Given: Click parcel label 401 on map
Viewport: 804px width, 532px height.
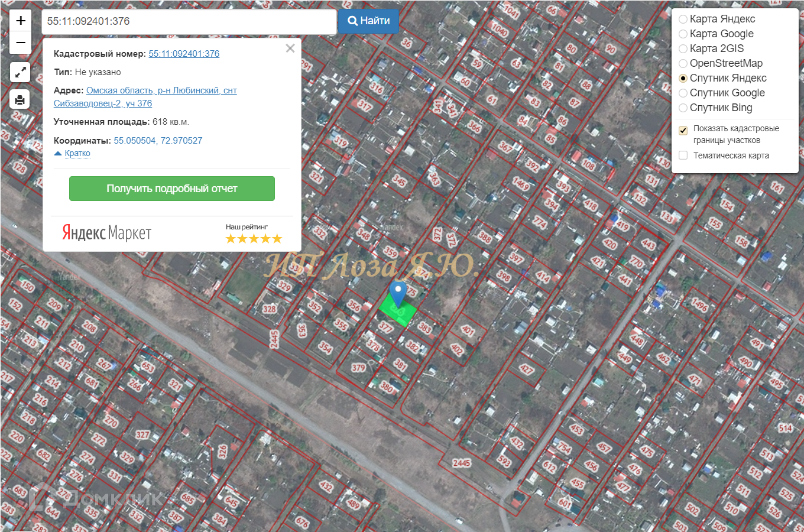Looking at the screenshot, I should (468, 330).
